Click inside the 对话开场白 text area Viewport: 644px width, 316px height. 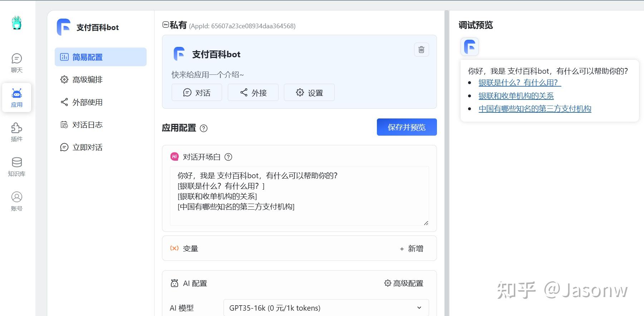point(299,196)
